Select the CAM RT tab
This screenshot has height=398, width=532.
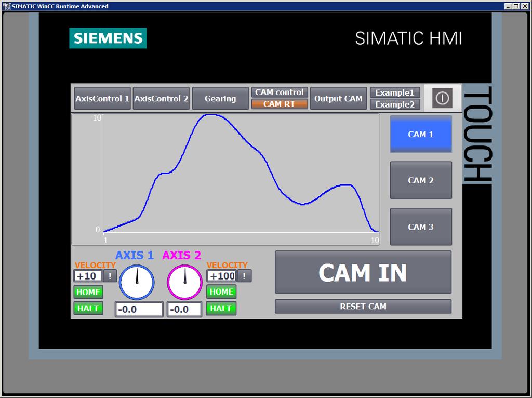(x=280, y=104)
